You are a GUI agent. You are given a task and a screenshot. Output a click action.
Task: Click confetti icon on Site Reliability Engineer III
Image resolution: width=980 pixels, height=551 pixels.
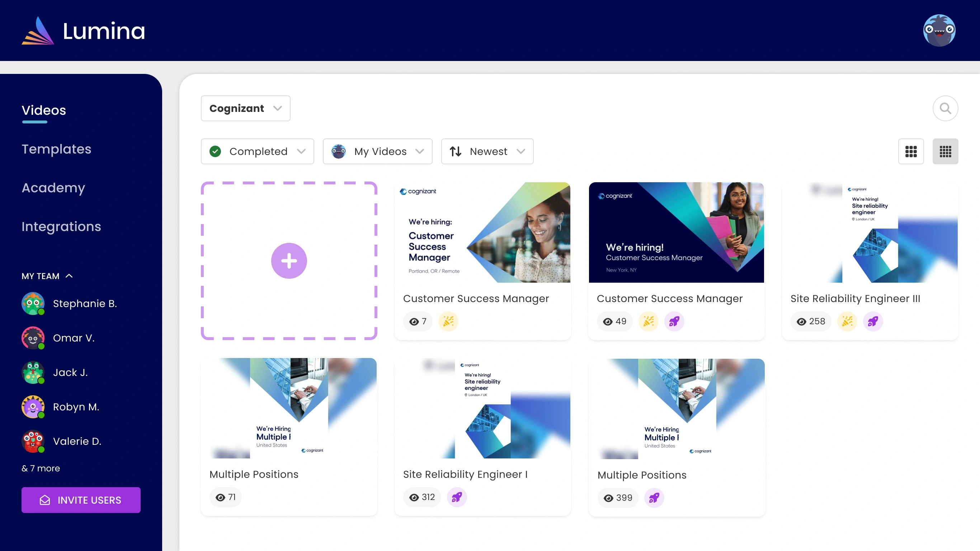(x=847, y=321)
